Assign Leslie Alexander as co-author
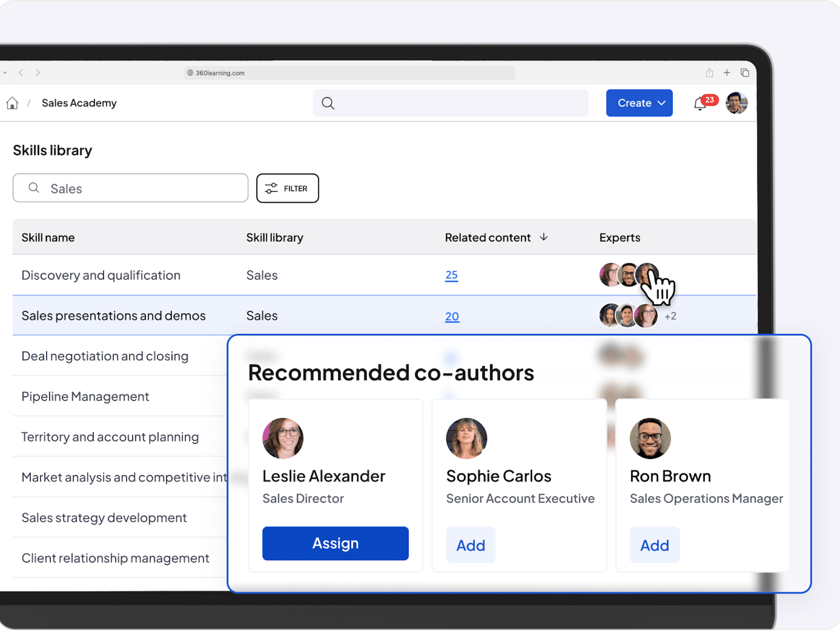The width and height of the screenshot is (840, 630). coord(335,543)
